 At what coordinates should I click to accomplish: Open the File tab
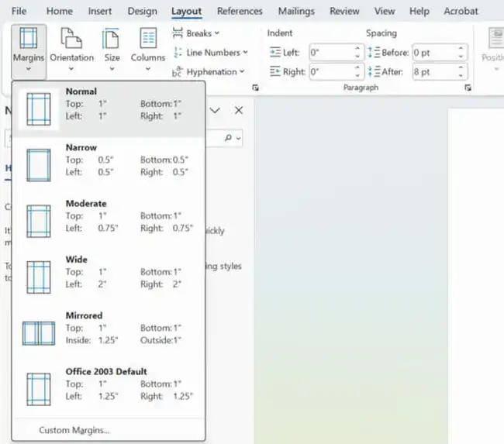[x=19, y=12]
